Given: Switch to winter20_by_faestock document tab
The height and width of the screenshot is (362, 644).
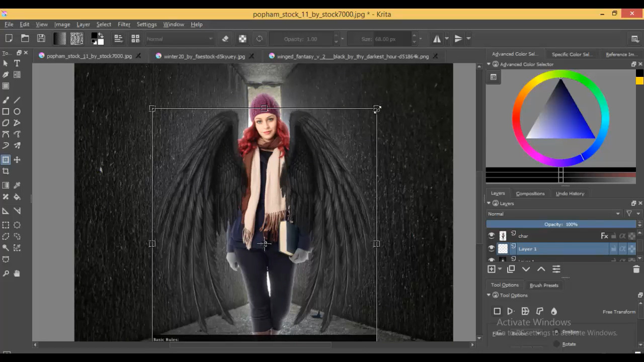Looking at the screenshot, I should [x=204, y=56].
